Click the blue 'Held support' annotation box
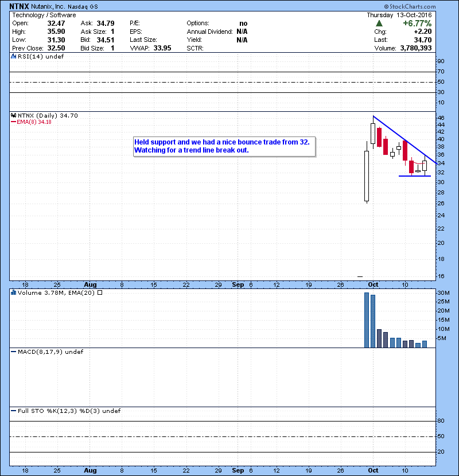 point(224,146)
